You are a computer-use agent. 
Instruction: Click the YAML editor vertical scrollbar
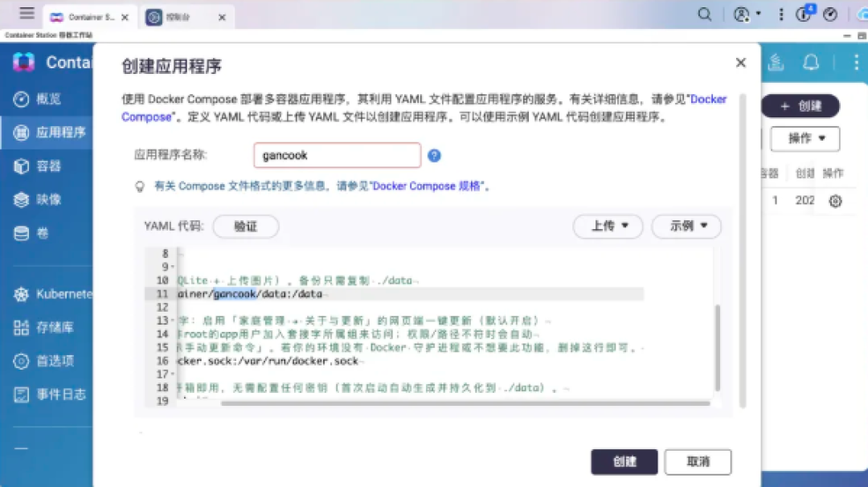(718, 347)
